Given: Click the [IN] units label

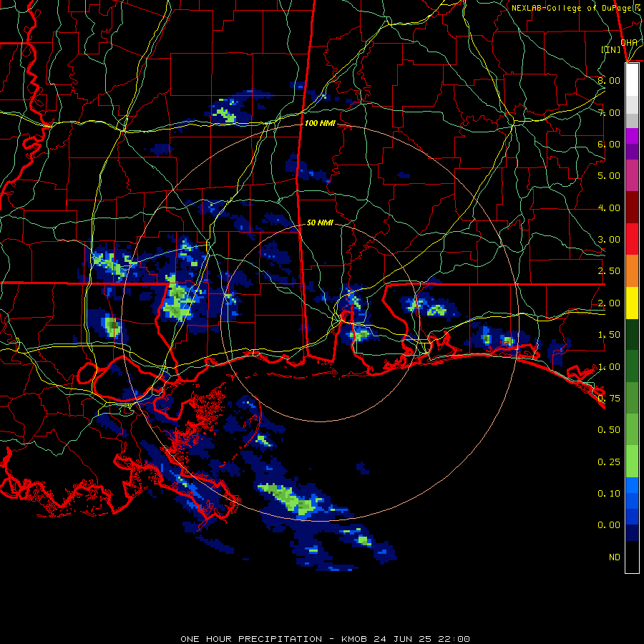Looking at the screenshot, I should [611, 49].
